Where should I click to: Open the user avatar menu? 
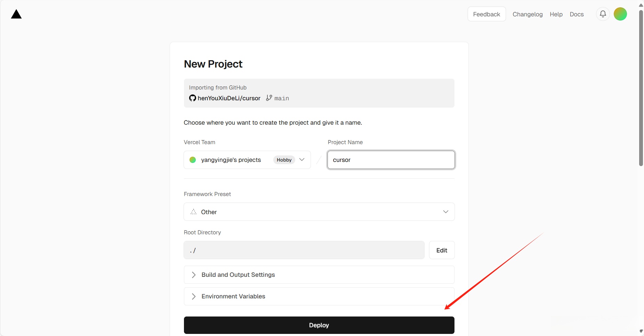coord(620,14)
